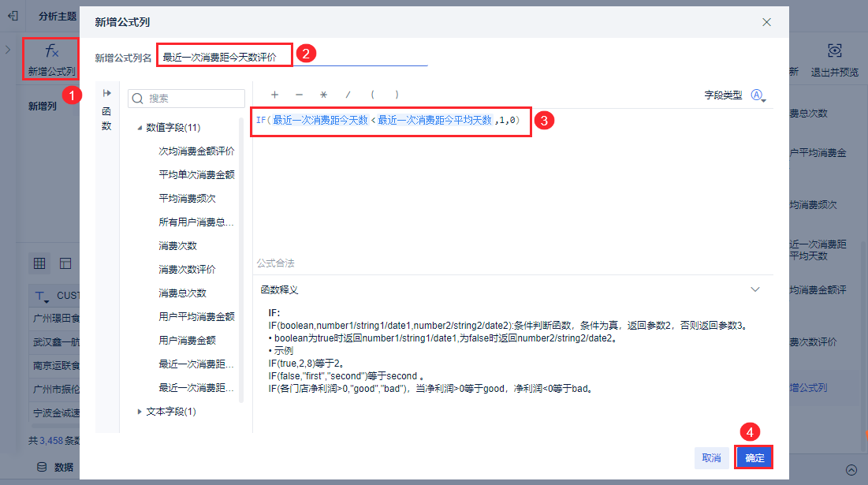Open the 字段类型 dropdown icon

(x=758, y=95)
